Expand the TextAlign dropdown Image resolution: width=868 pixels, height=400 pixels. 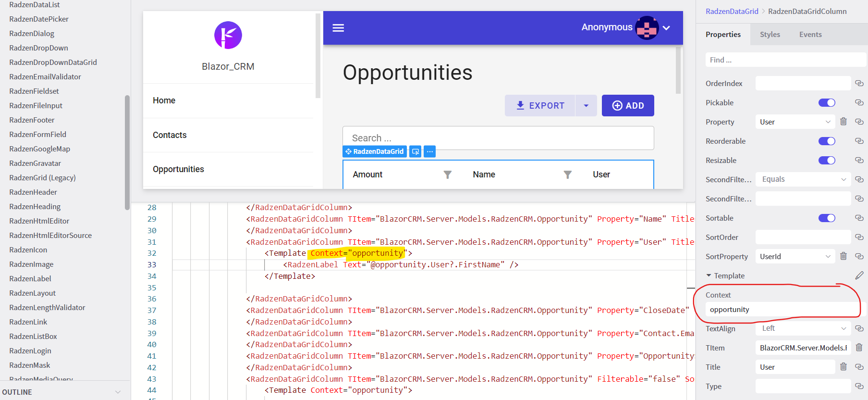pyautogui.click(x=803, y=328)
